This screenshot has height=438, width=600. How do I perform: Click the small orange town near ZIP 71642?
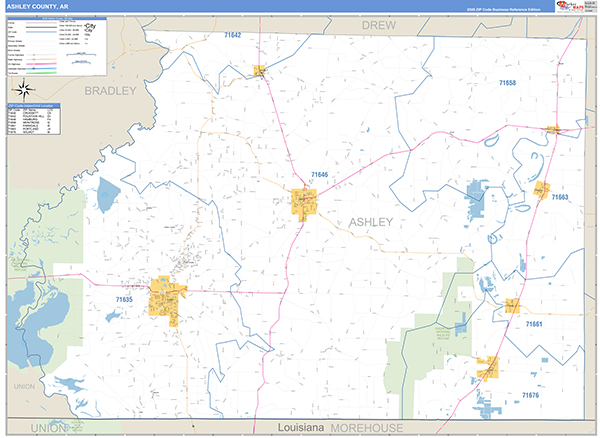click(x=259, y=71)
